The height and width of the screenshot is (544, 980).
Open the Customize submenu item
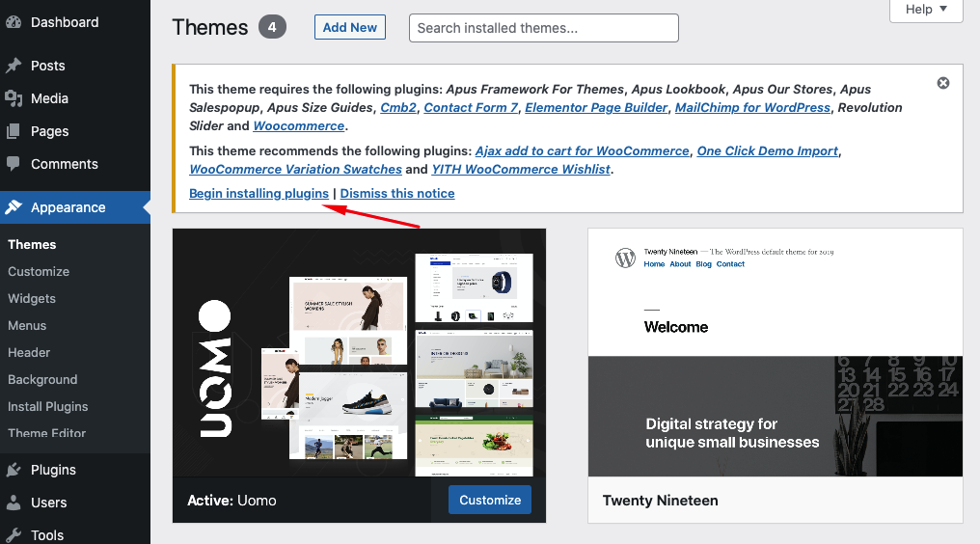pyautogui.click(x=39, y=271)
